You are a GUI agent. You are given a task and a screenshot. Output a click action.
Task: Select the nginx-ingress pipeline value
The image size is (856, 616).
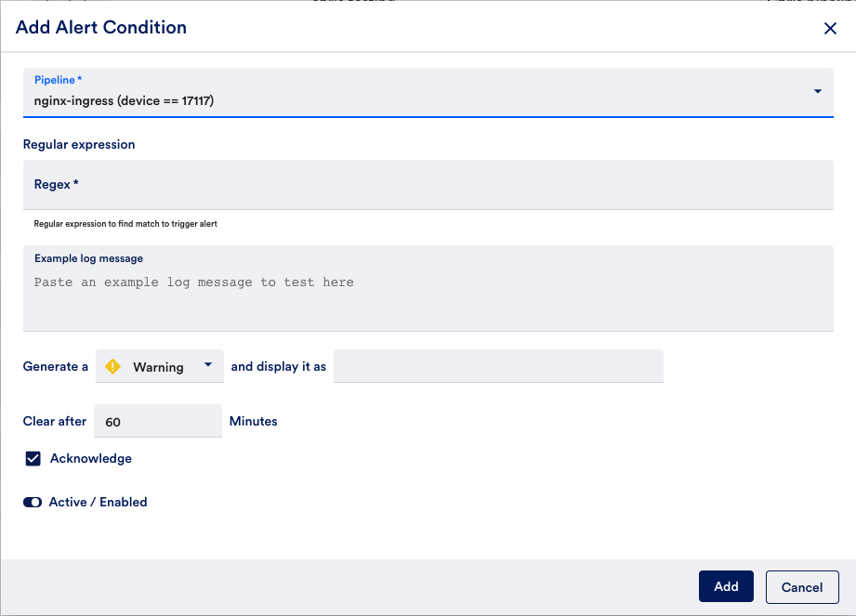tap(125, 100)
